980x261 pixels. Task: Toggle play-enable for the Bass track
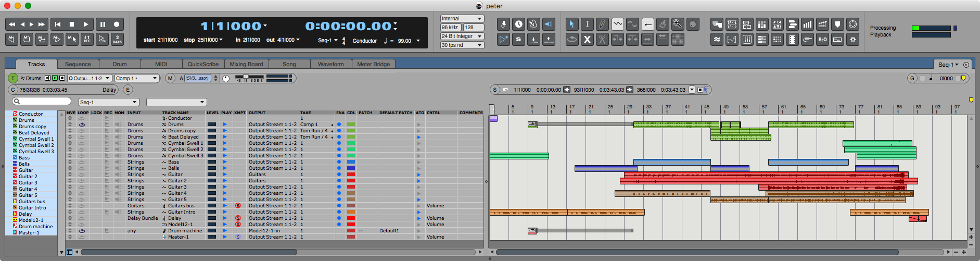click(225, 162)
